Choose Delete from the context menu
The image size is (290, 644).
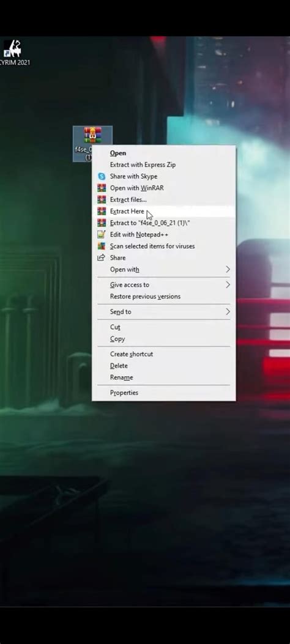pos(119,366)
